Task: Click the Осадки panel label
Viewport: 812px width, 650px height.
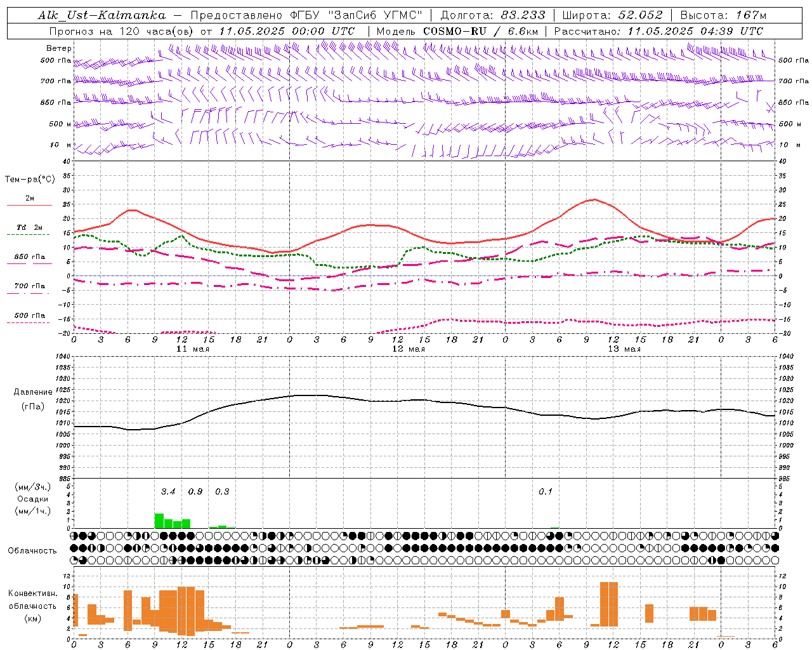Action: point(33,499)
